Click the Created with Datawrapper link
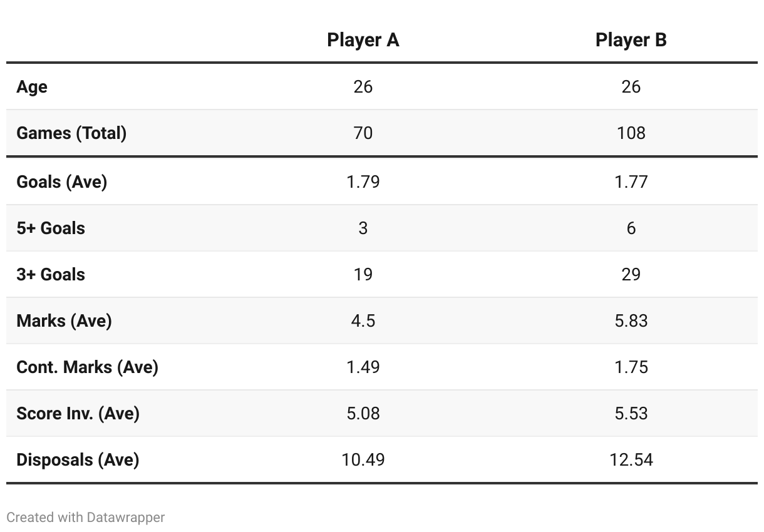764x532 pixels. 86,518
